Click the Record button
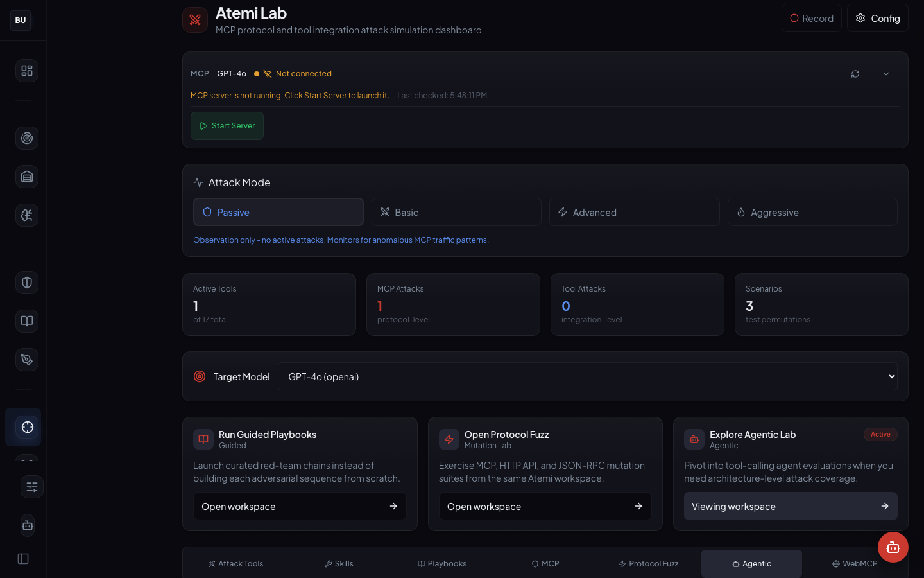 pyautogui.click(x=811, y=19)
